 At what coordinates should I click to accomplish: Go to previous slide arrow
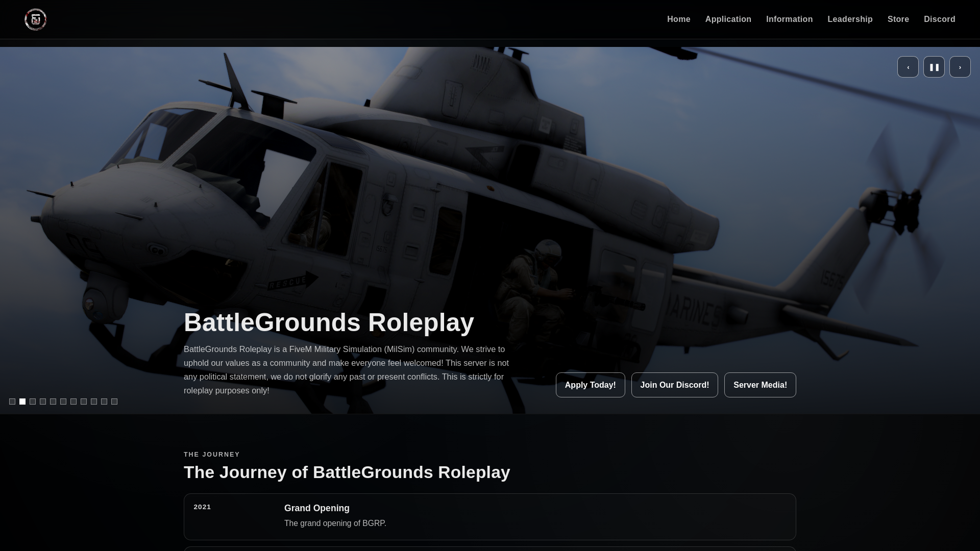(908, 67)
